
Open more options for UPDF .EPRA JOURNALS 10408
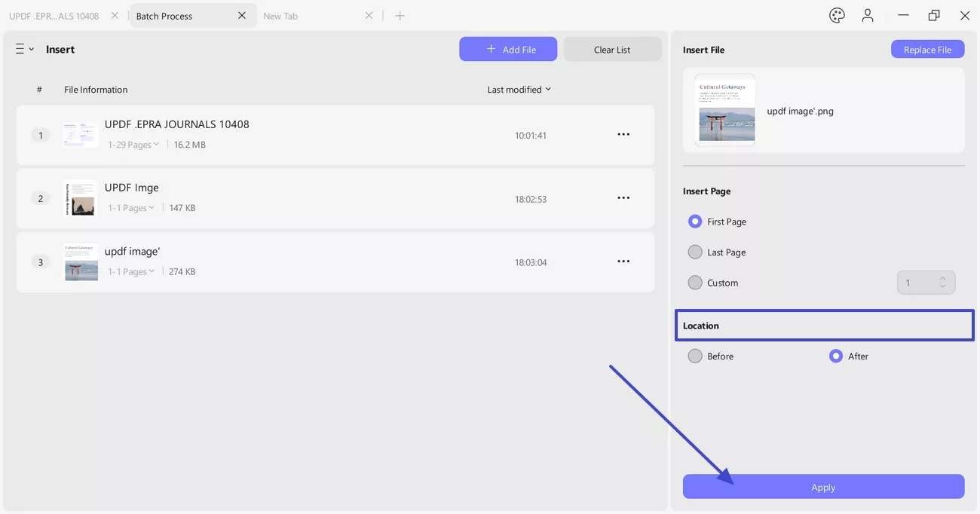[x=623, y=134]
